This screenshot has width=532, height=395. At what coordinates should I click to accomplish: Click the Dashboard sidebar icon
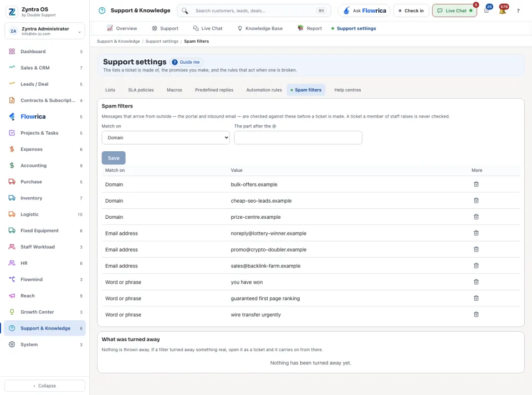[12, 52]
